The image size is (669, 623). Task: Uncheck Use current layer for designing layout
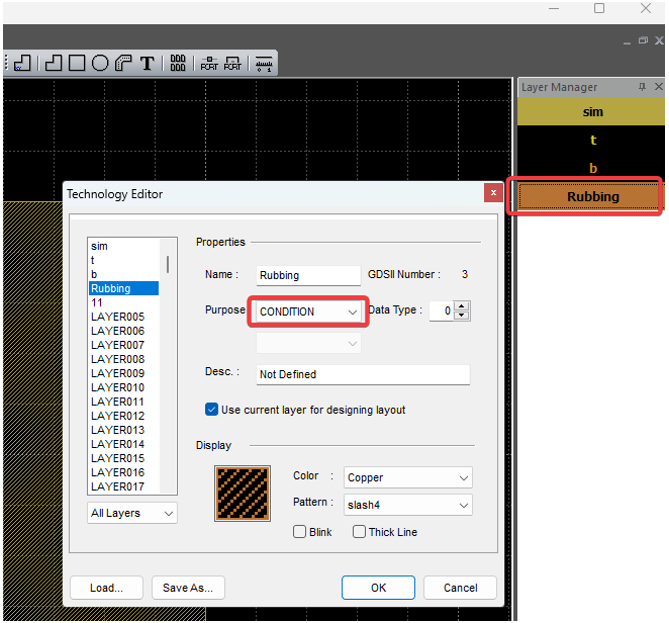click(212, 410)
